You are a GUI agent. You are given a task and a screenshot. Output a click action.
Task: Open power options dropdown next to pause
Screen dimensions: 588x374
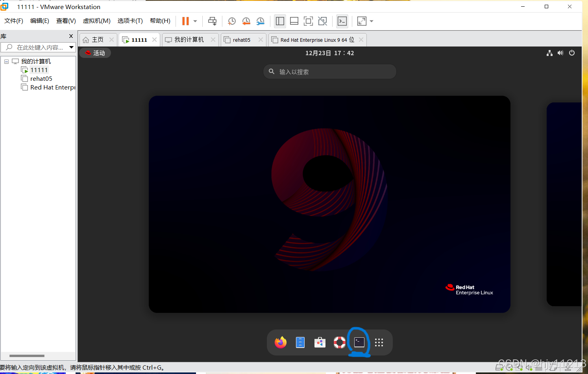[x=195, y=21]
